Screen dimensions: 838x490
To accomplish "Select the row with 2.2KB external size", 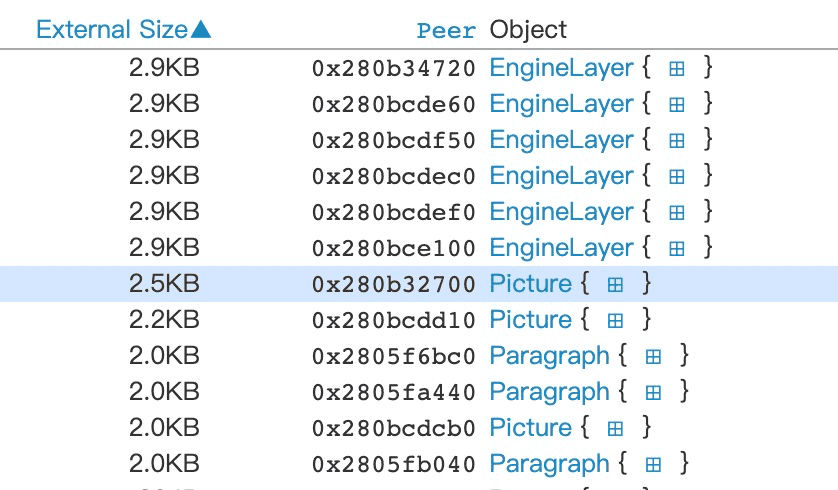I will (419, 320).
